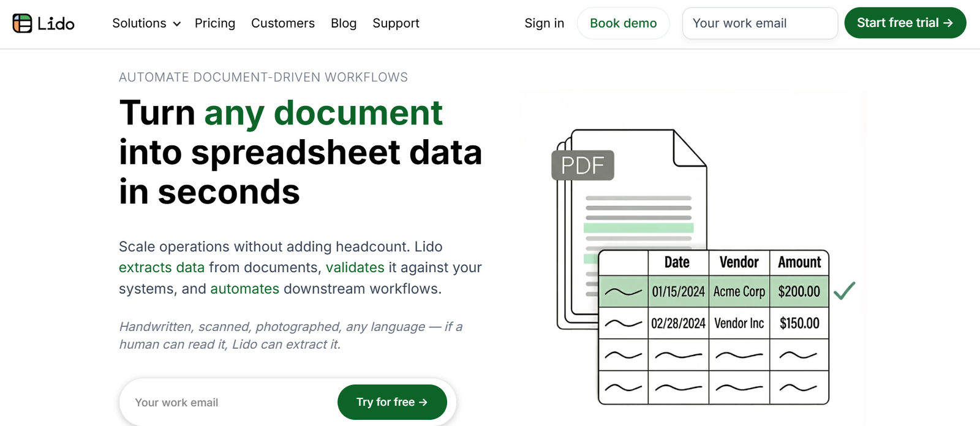Open the Blog link
980x426 pixels.
pyautogui.click(x=343, y=23)
